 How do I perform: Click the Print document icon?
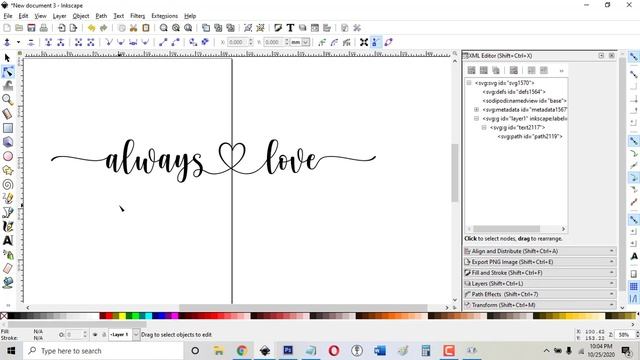tap(44, 28)
